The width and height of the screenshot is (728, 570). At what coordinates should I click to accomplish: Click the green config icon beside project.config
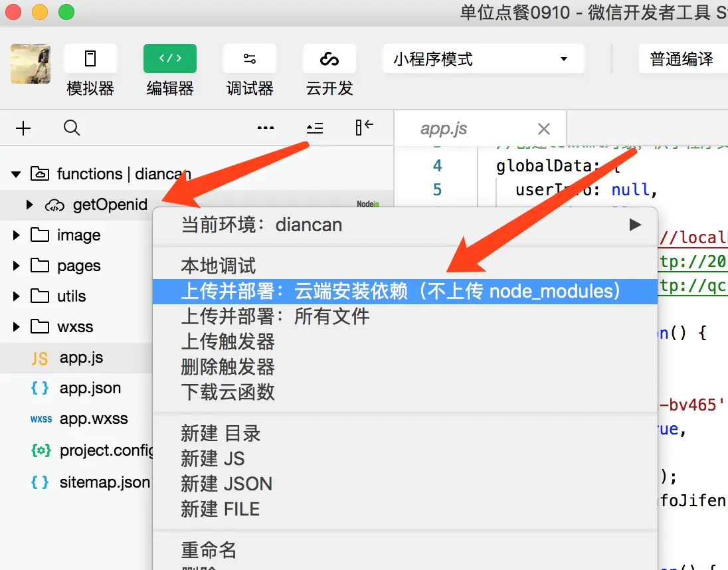(41, 450)
